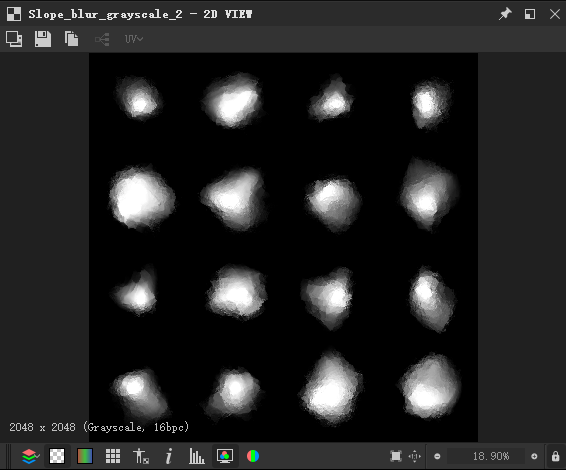Fit the image to view

396,456
